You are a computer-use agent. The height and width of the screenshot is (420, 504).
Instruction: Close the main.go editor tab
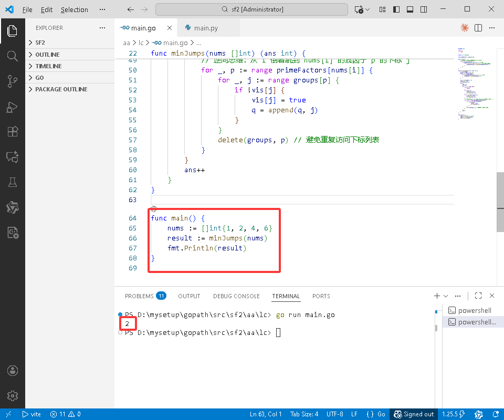coord(170,28)
